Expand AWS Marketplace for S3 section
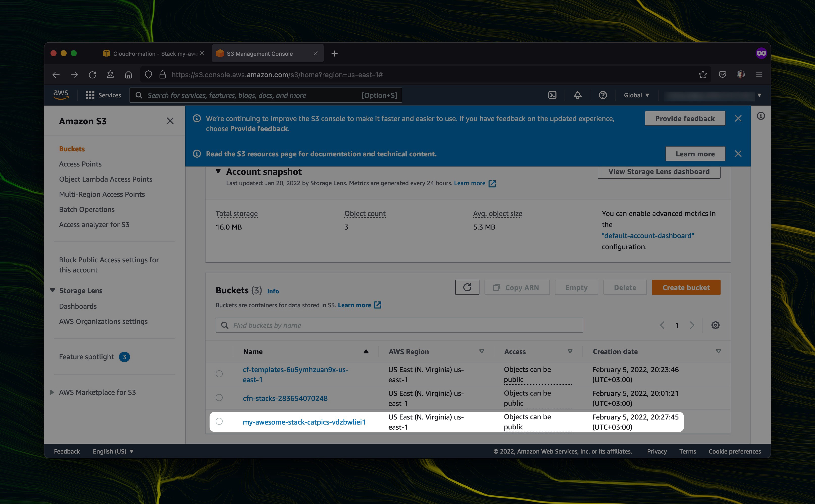This screenshot has height=504, width=815. pyautogui.click(x=52, y=392)
